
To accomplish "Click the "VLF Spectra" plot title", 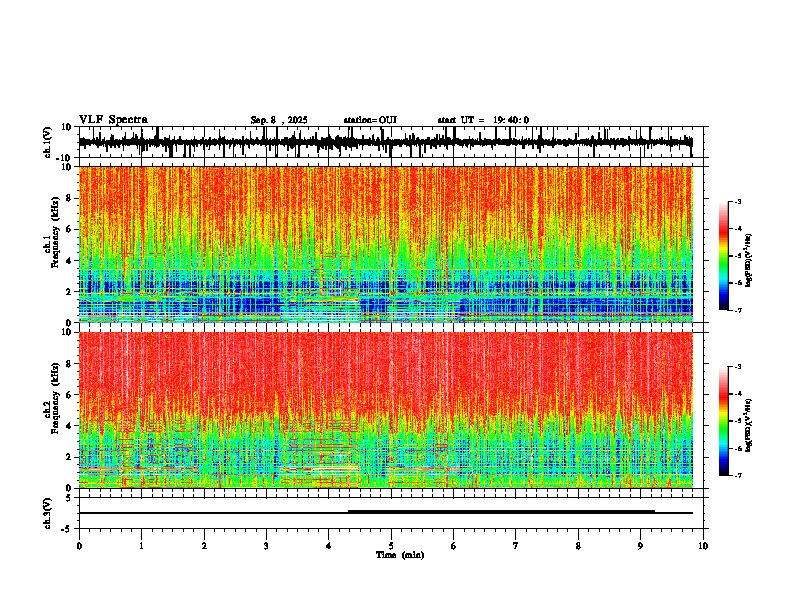I will (113, 120).
